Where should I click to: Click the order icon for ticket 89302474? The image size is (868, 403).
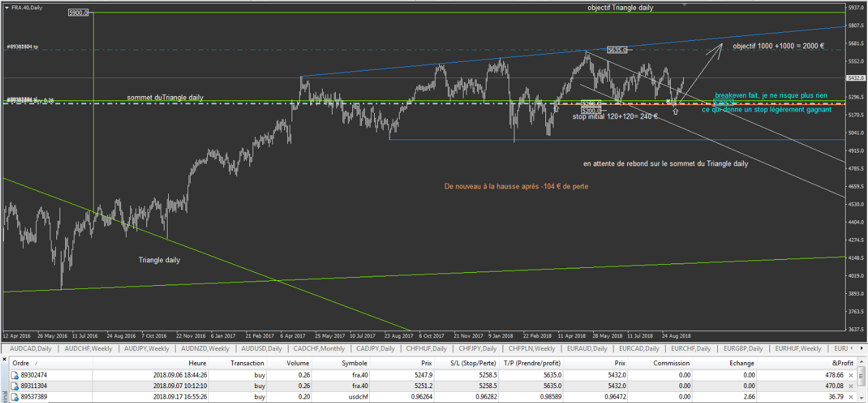tap(15, 375)
